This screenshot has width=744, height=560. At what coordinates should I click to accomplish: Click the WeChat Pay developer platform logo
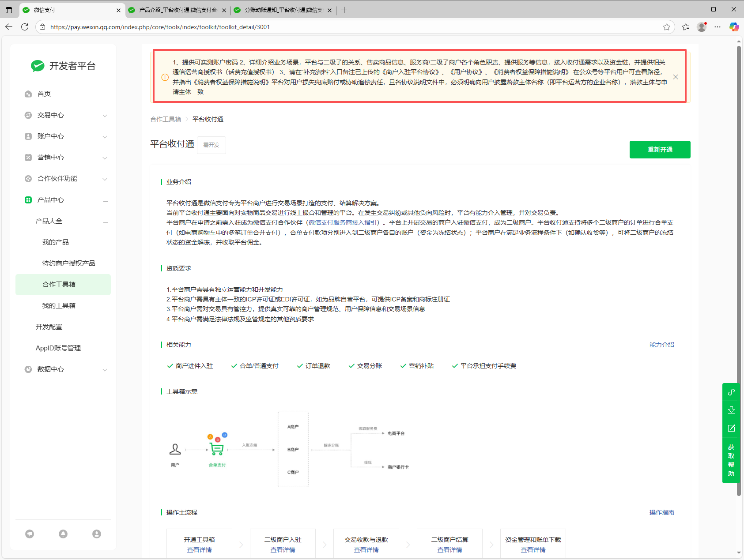(63, 66)
